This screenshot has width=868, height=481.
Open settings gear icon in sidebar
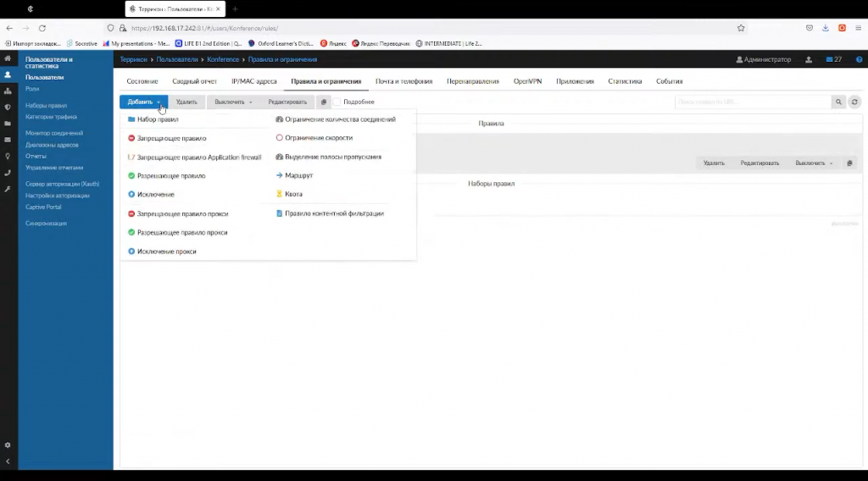pos(8,445)
